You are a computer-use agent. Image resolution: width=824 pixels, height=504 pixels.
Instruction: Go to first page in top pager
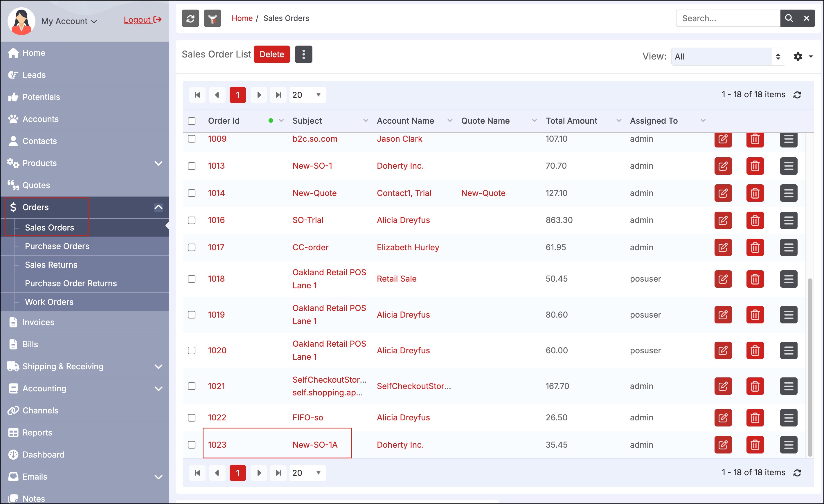[197, 95]
